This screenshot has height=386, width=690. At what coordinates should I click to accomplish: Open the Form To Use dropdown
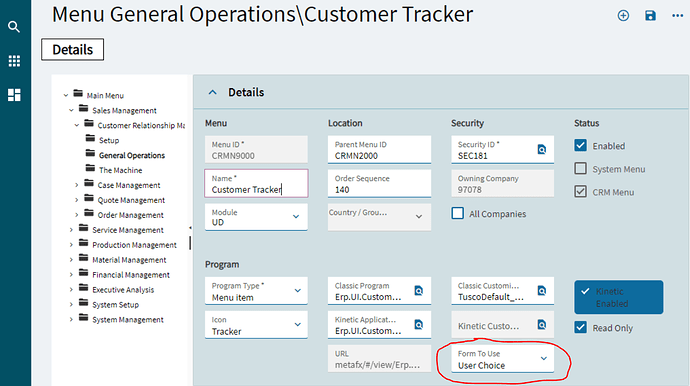click(503, 359)
